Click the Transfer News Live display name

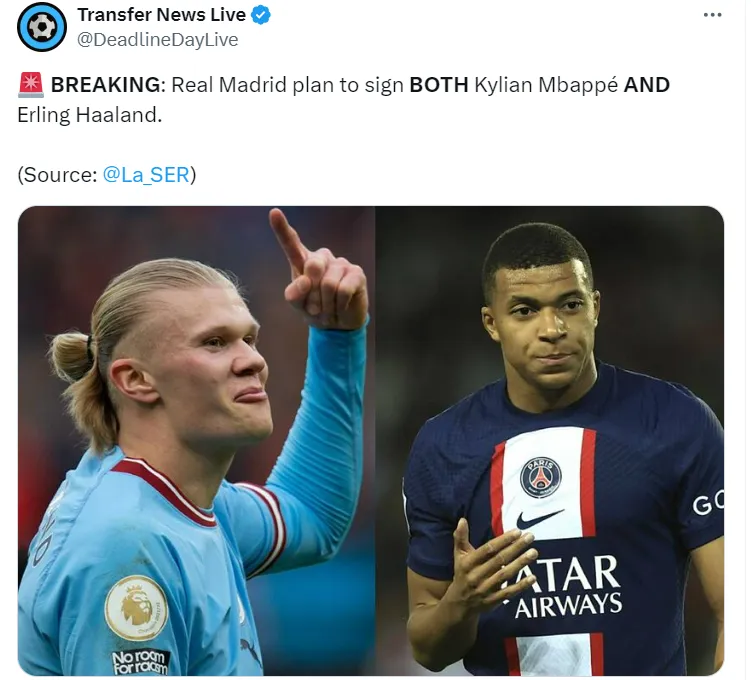coord(161,15)
